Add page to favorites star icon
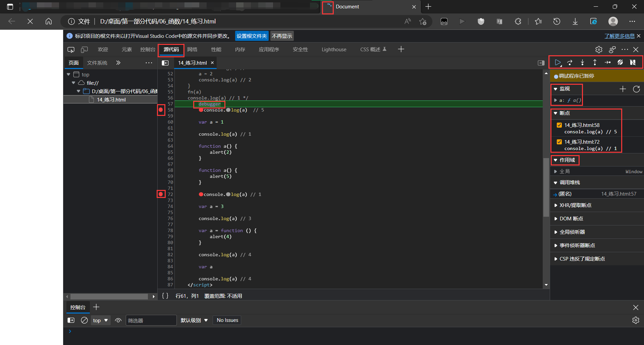644x345 pixels. point(423,21)
